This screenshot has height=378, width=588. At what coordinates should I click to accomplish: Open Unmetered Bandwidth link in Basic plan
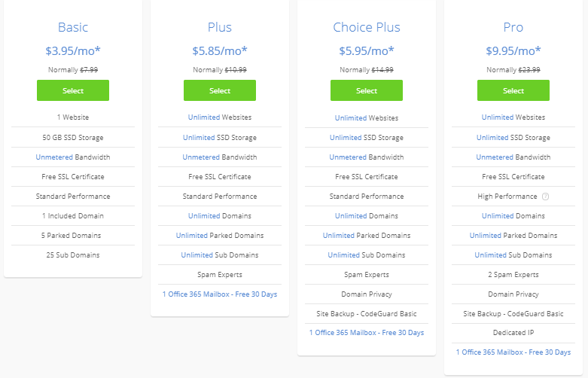pyautogui.click(x=53, y=157)
